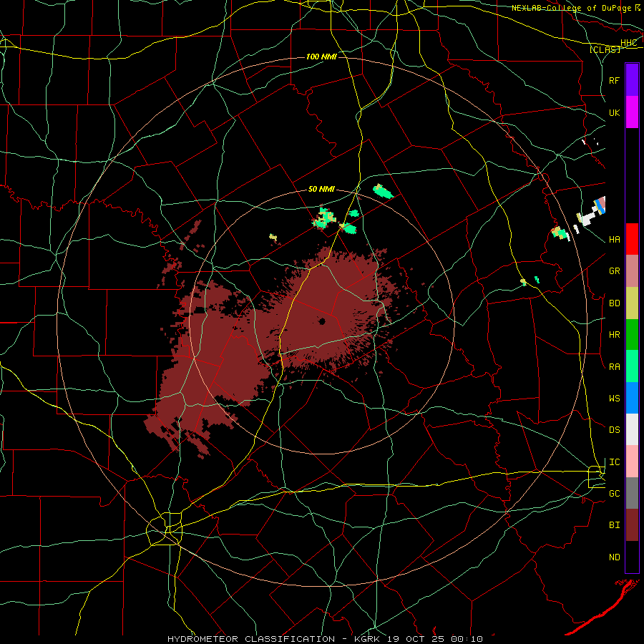Click the HA red legend swatch

coord(632,239)
